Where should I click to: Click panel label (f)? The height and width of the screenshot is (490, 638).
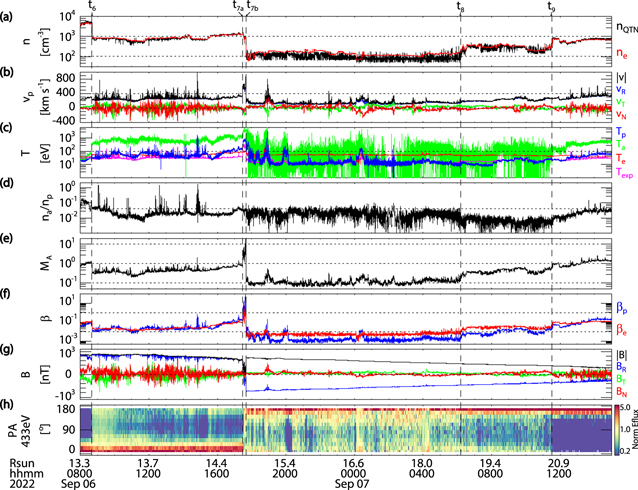click(6, 294)
